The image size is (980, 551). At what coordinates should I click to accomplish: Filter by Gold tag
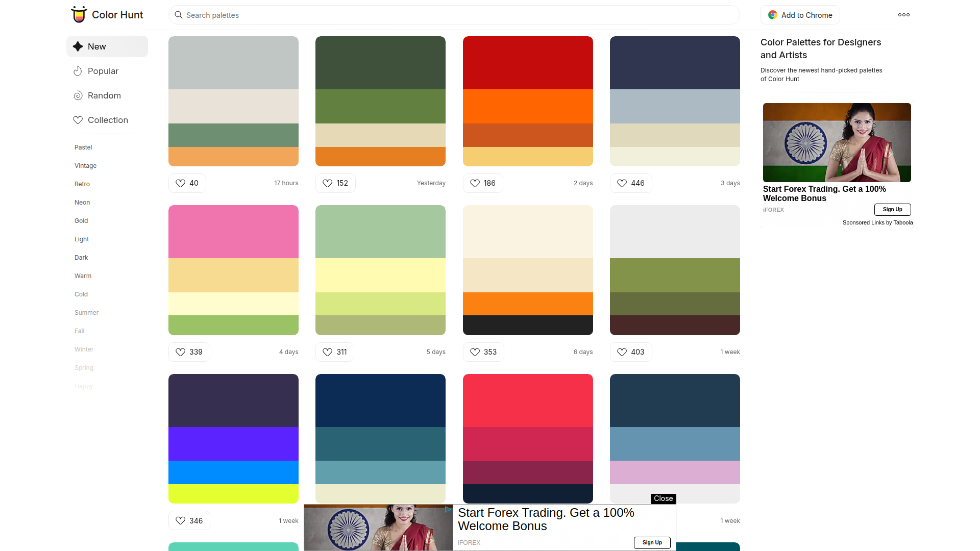(81, 221)
